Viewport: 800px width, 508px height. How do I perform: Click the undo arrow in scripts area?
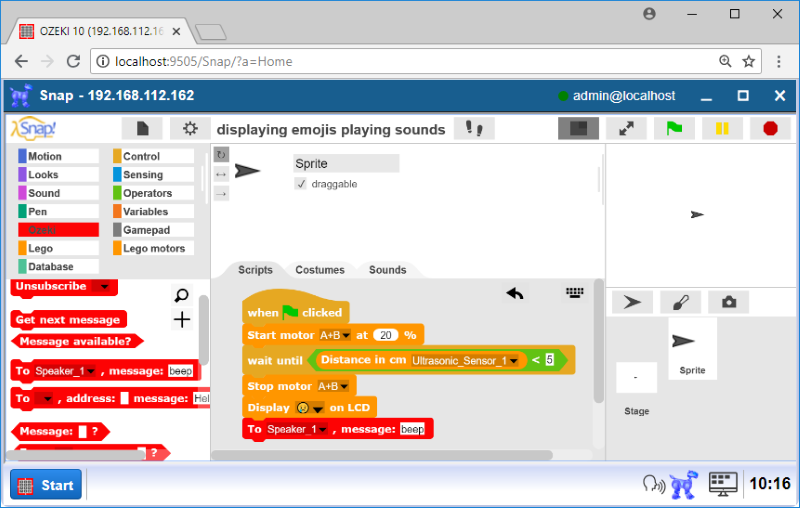pyautogui.click(x=515, y=293)
